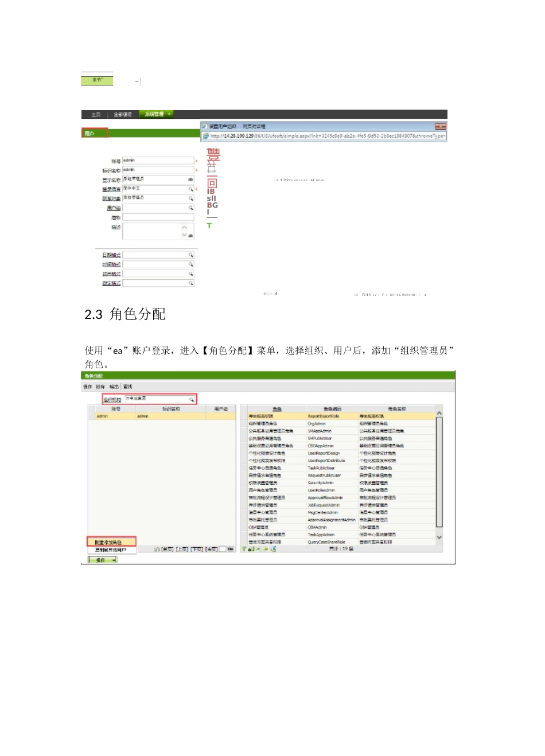Select the ApprovalAssignmentAdmin role row
The width and height of the screenshot is (545, 756).
click(x=338, y=520)
